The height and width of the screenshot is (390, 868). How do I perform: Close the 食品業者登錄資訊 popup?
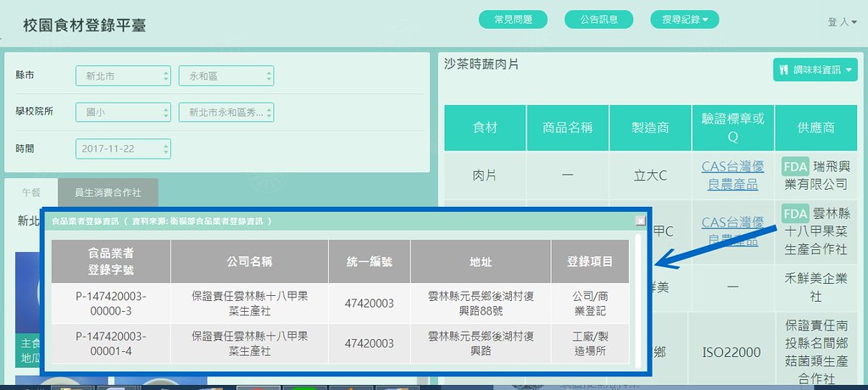pos(641,221)
